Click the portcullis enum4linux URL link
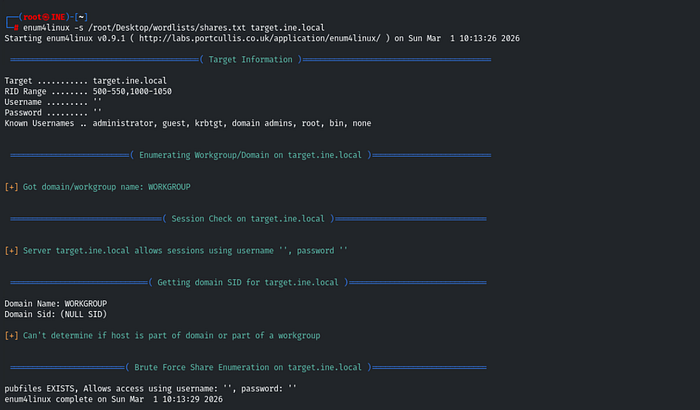The height and width of the screenshot is (410, 700). click(x=260, y=38)
